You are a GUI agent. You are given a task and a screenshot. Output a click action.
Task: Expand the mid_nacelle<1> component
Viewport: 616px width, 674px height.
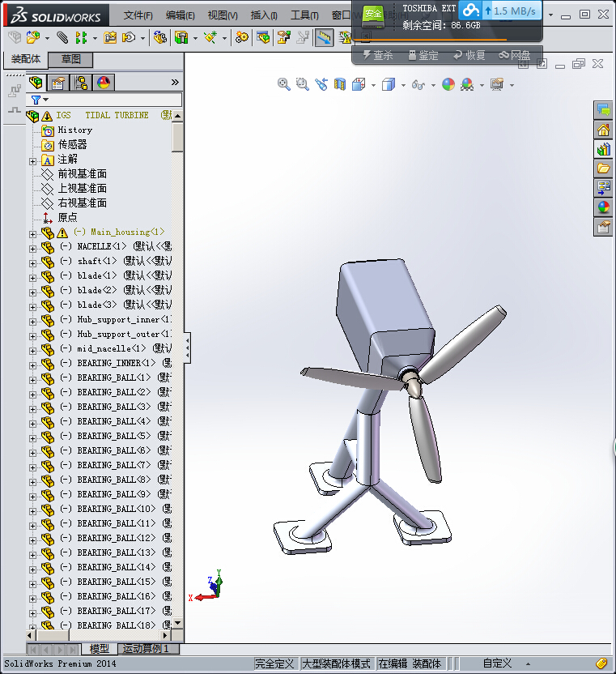coord(32,351)
